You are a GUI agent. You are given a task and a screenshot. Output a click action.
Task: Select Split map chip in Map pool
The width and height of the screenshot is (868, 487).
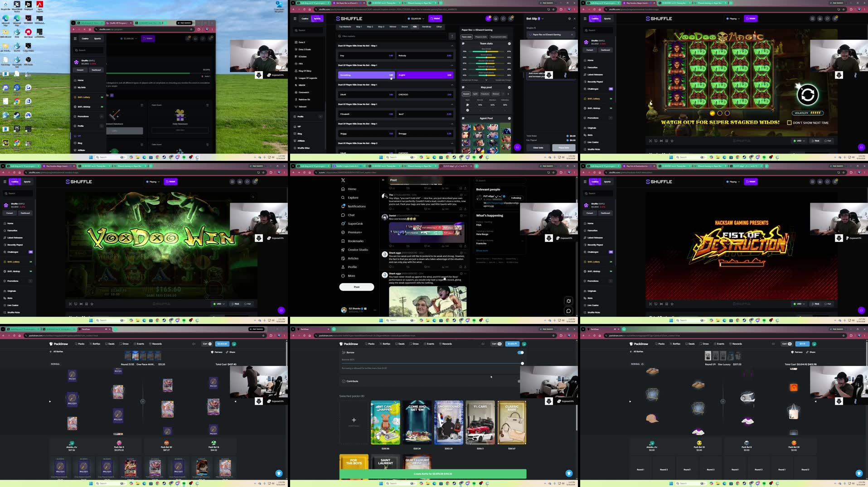(x=475, y=94)
